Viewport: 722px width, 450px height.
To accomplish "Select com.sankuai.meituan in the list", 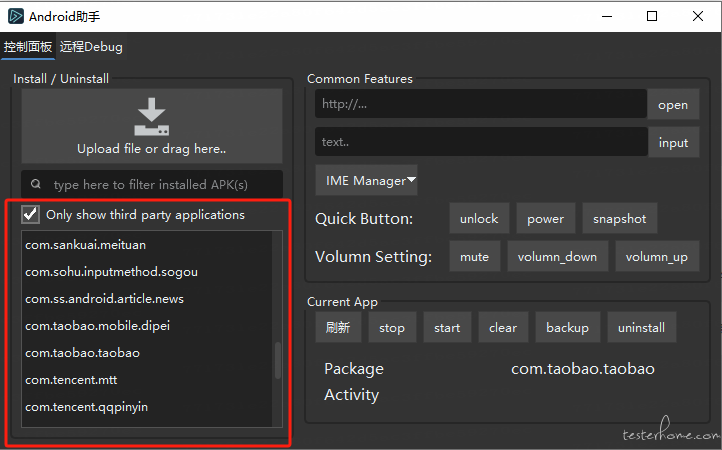I will point(147,245).
